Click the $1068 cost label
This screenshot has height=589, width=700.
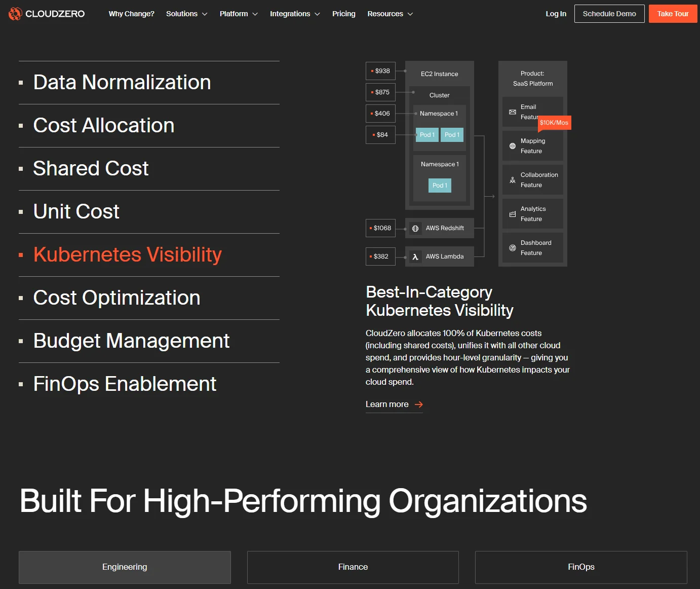coord(380,228)
